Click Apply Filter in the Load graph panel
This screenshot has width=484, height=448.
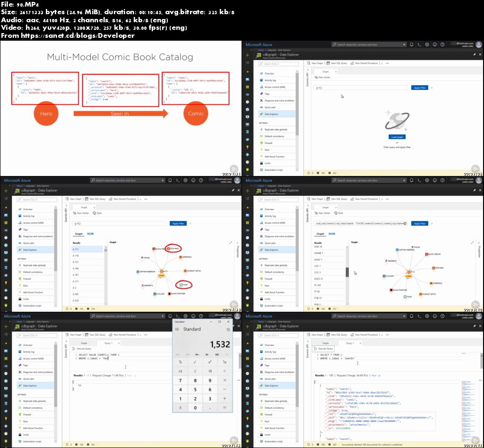[420, 88]
